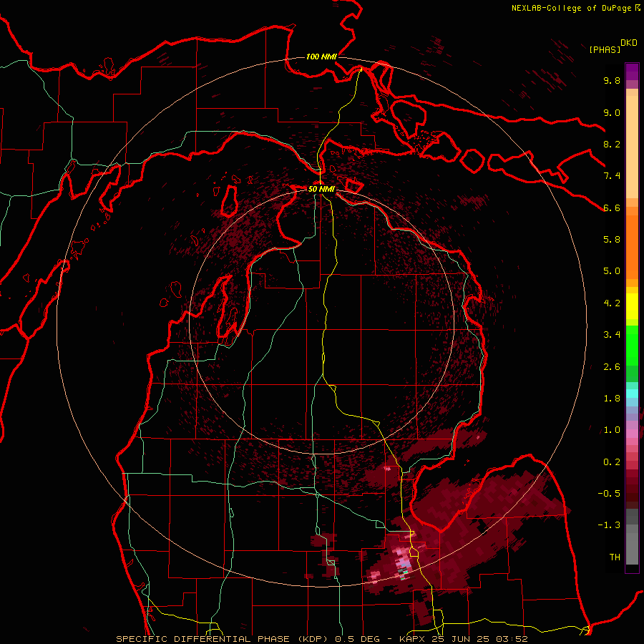Click the [PHAS] units label
This screenshot has width=644, height=644.
[605, 49]
